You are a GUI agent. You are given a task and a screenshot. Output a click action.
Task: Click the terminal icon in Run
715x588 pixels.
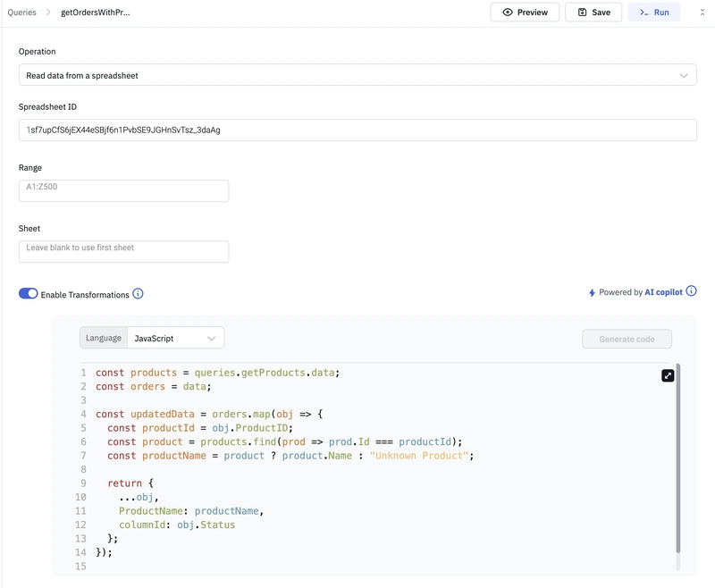coord(643,13)
